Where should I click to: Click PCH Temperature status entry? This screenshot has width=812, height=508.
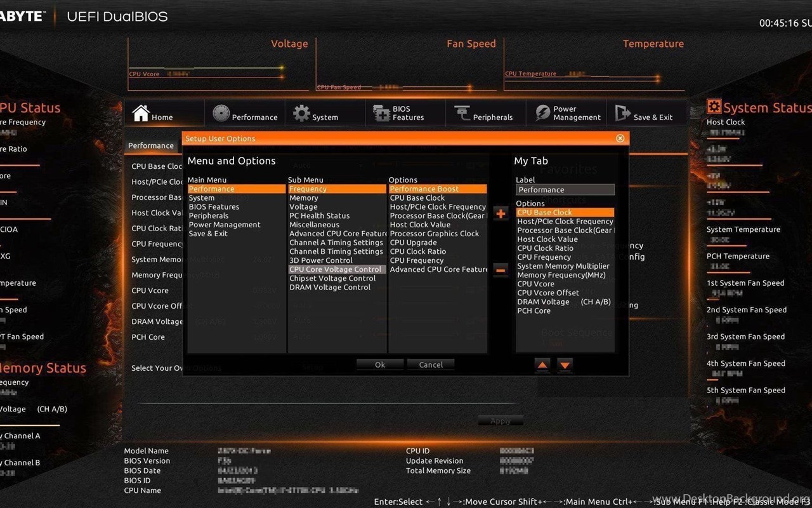click(x=738, y=257)
